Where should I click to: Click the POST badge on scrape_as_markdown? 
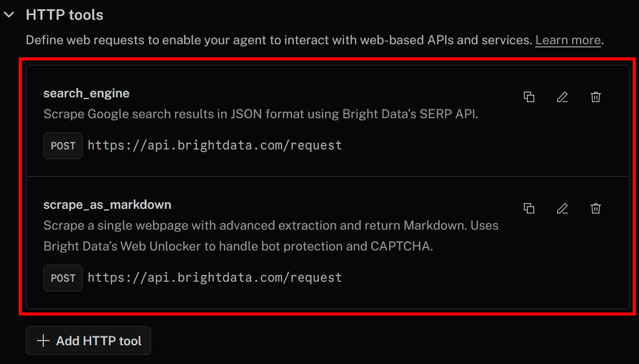[63, 278]
